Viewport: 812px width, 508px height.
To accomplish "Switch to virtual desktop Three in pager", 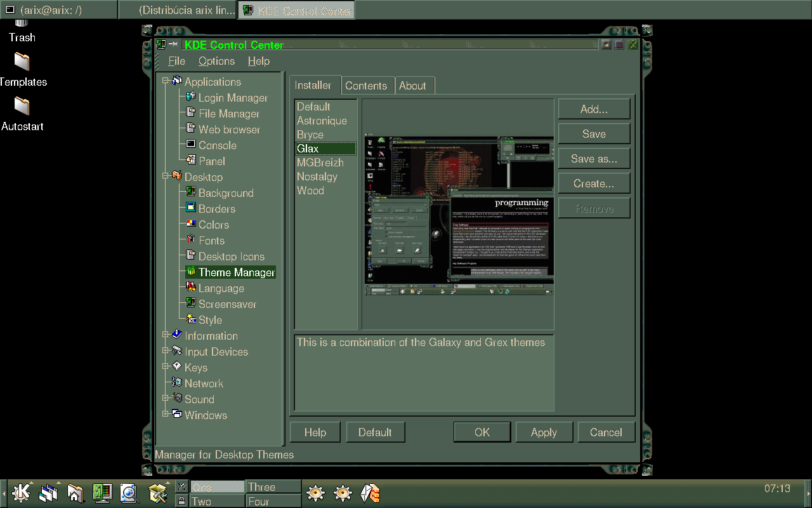I will [x=273, y=487].
